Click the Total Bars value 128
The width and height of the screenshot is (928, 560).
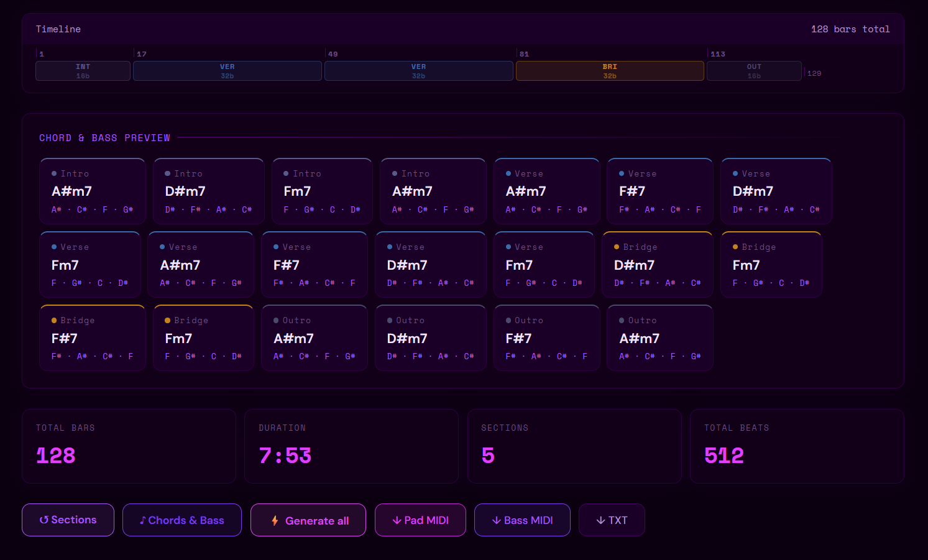point(56,456)
